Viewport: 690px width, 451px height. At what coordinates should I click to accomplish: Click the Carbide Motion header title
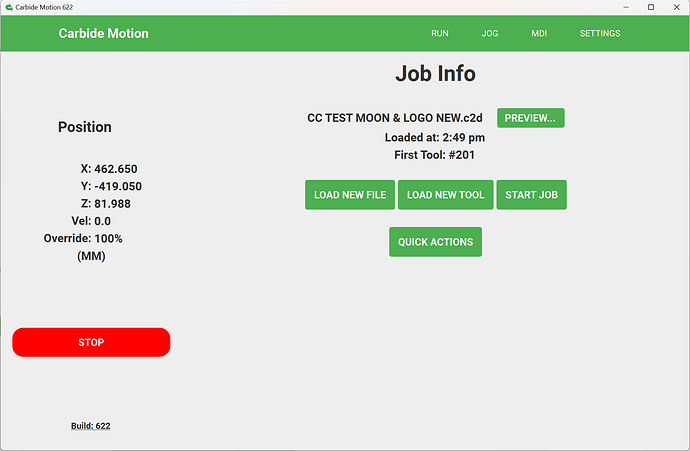[103, 33]
